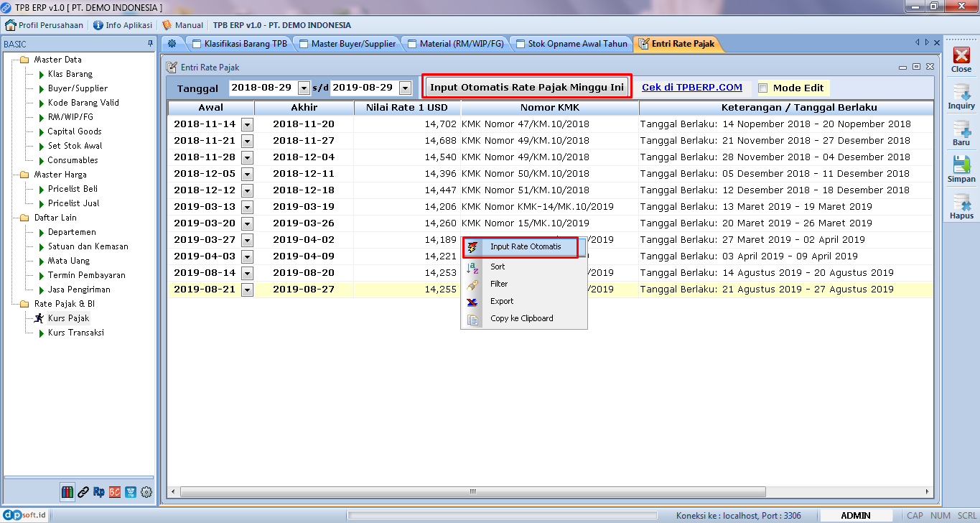This screenshot has width=980, height=523.
Task: Enable the Mode Edit checkbox
Action: 763,88
